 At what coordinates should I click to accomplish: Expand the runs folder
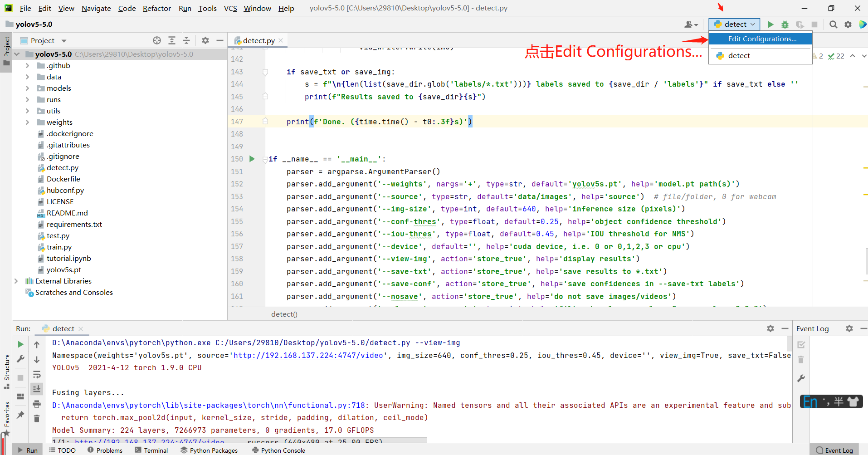pyautogui.click(x=27, y=100)
